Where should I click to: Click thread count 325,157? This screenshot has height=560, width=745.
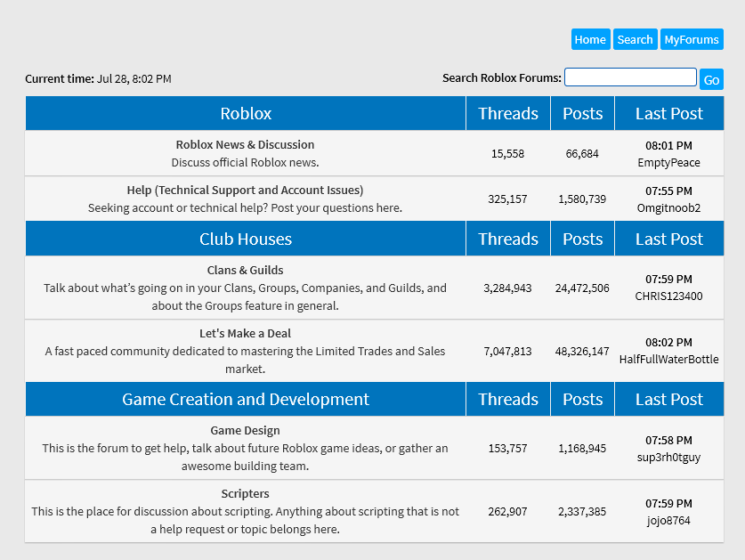point(508,199)
